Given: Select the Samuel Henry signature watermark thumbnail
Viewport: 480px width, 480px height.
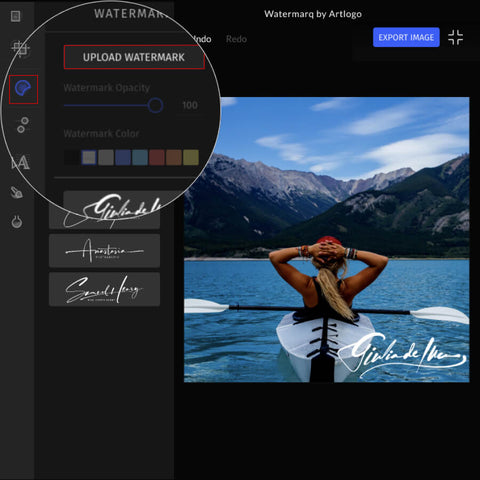Looking at the screenshot, I should coord(104,289).
